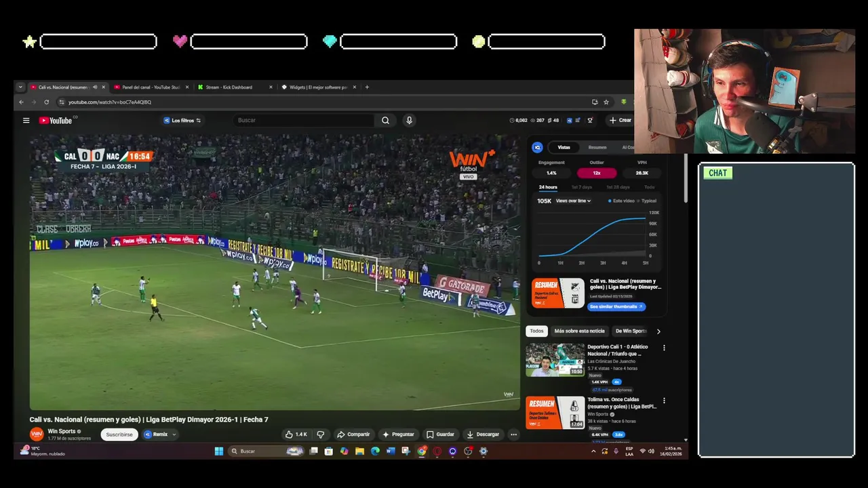Open Deportivo Cali 1 - 0 Atlético Nacional thumbnail
868x488 pixels.
555,360
